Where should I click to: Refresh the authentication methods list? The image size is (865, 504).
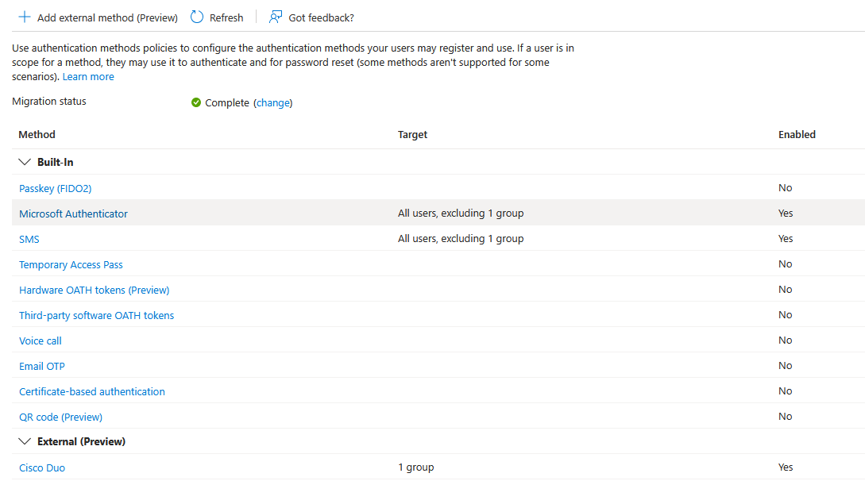pyautogui.click(x=216, y=17)
